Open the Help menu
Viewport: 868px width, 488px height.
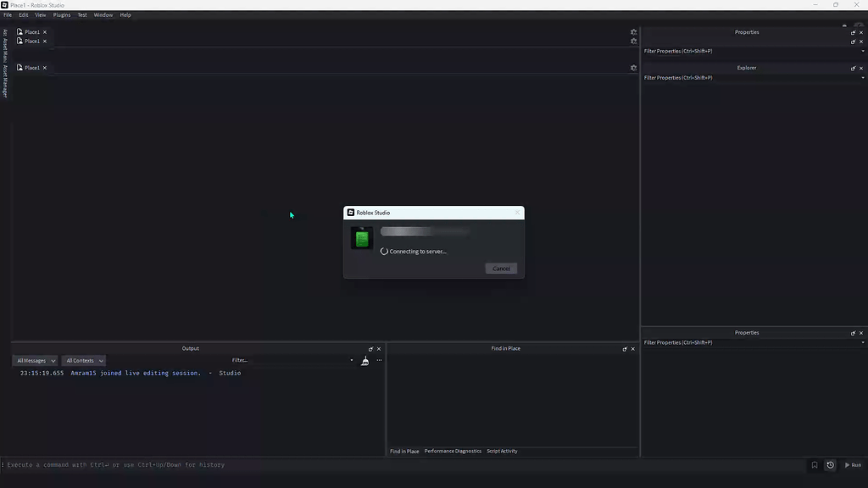(x=125, y=15)
